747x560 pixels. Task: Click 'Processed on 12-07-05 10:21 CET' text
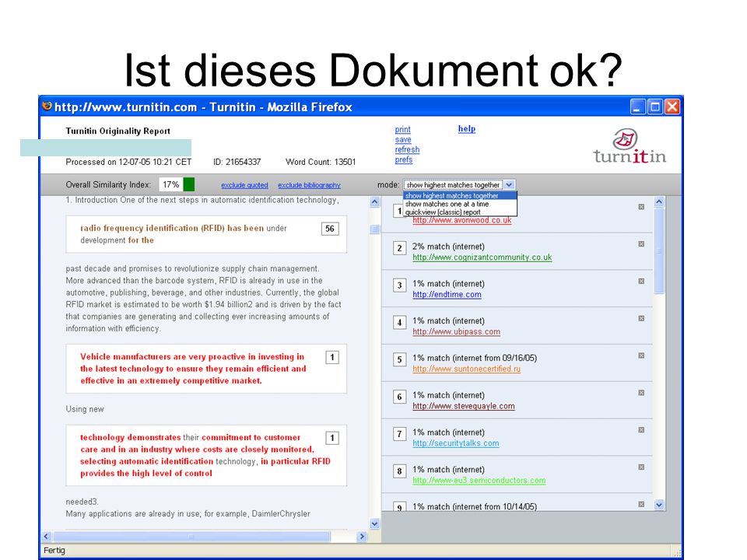(x=128, y=162)
